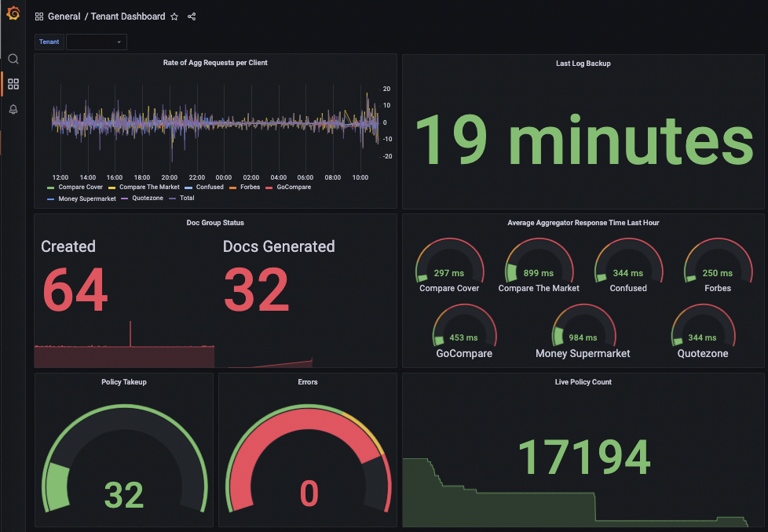768x532 pixels.
Task: Click the 20 y-axis label on graph
Action: pos(386,89)
